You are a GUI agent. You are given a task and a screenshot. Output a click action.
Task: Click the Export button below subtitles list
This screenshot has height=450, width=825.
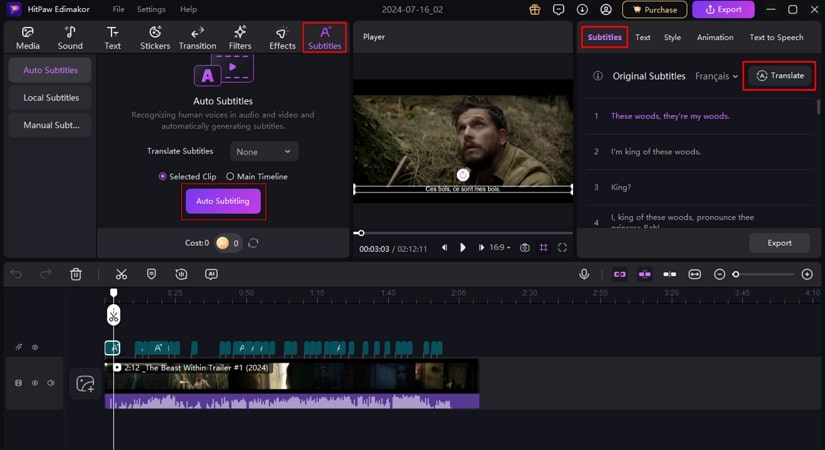779,243
